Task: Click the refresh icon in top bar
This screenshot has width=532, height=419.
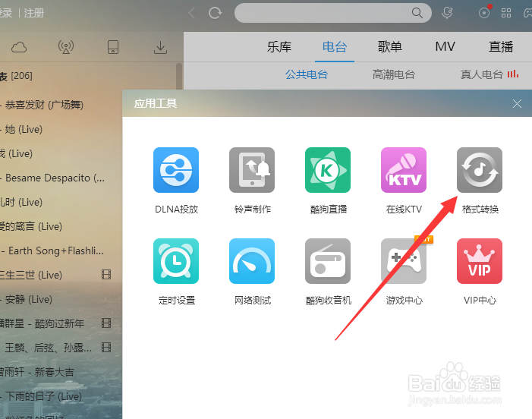Action: 215,13
